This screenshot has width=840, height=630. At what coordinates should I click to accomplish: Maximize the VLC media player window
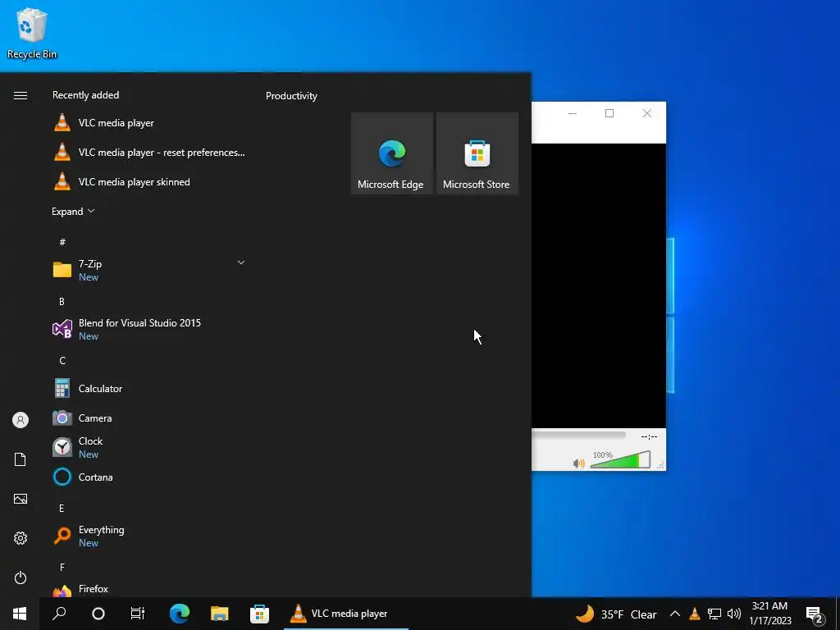(609, 113)
